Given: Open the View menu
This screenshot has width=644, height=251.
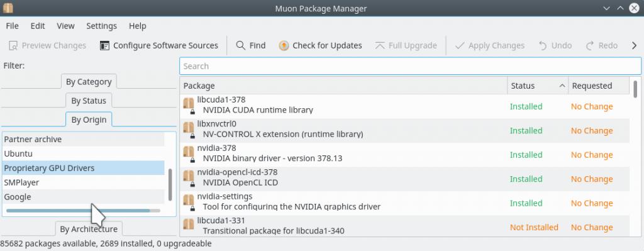Looking at the screenshot, I should point(65,26).
